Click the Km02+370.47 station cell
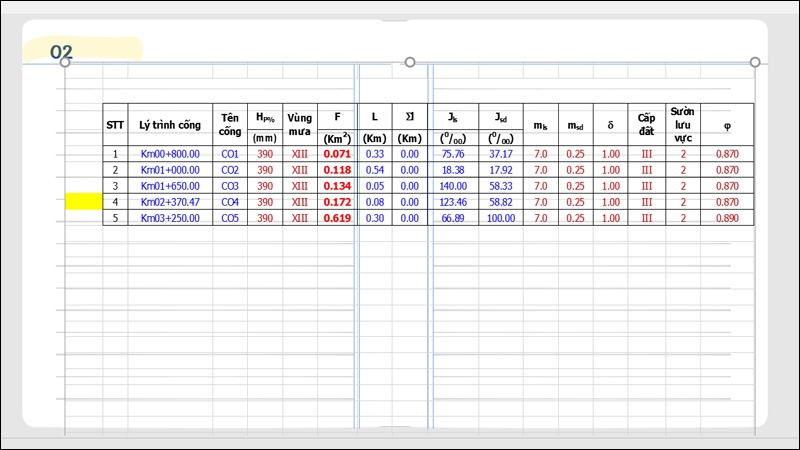800x450 pixels. point(170,202)
